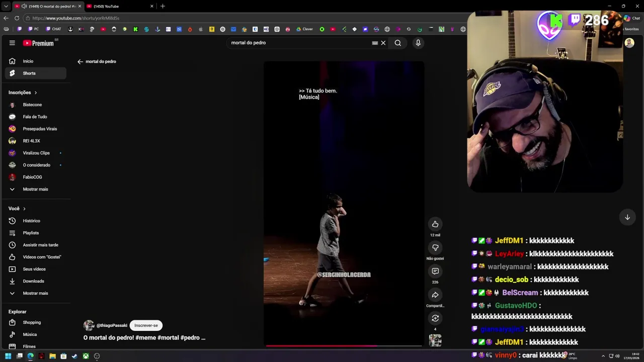Select Shorts in the sidebar
The width and height of the screenshot is (644, 362).
35,73
